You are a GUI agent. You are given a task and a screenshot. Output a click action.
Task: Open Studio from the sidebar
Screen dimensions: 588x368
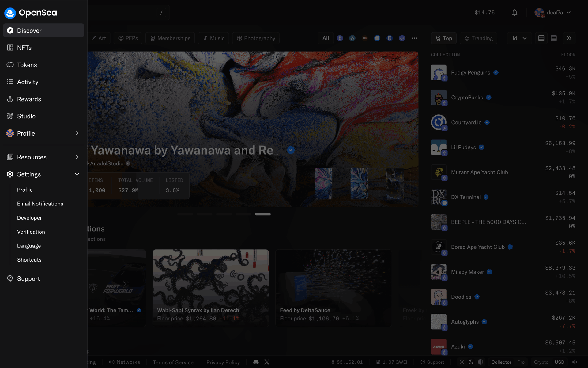pos(43,116)
